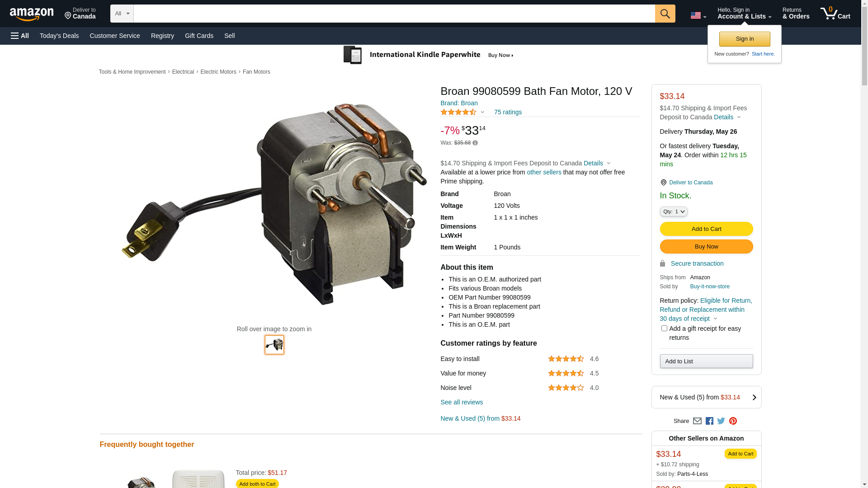Expand the star rating popover arrow

pyautogui.click(x=482, y=113)
